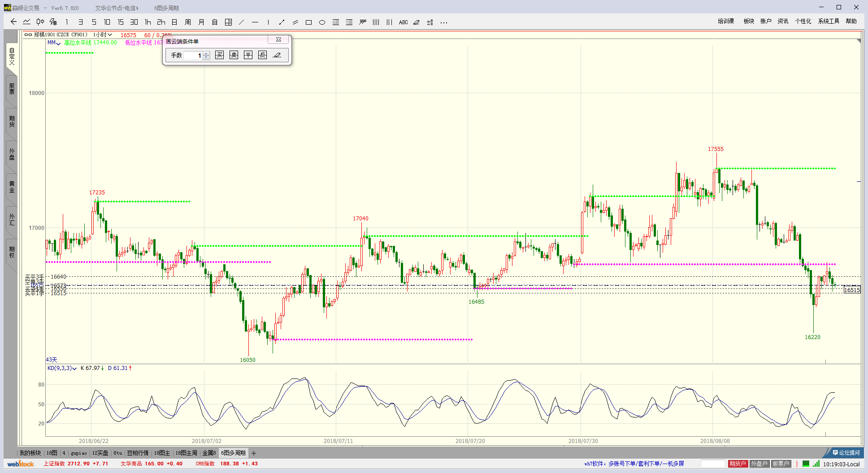868x473 pixels.
Task: Select the eraser tool in the toolbar
Action: tap(417, 21)
